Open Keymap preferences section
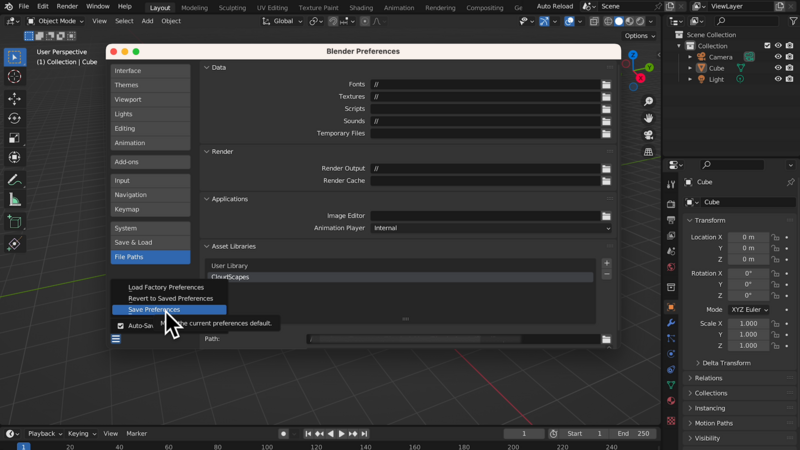 click(151, 209)
